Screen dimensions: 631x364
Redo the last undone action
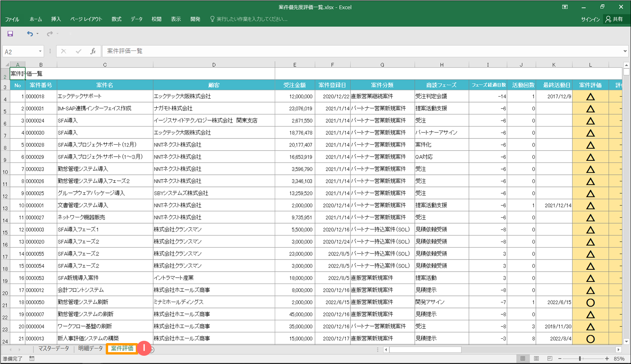coord(50,34)
